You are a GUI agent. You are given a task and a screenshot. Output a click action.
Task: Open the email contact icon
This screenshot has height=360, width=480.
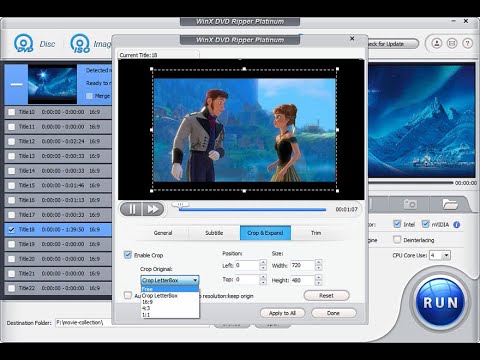(x=452, y=43)
